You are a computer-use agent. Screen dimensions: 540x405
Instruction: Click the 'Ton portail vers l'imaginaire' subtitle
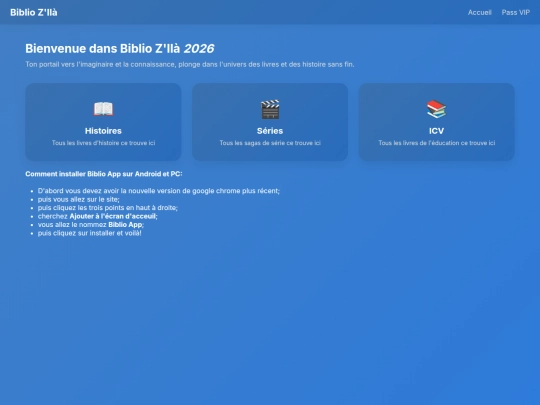pos(190,64)
